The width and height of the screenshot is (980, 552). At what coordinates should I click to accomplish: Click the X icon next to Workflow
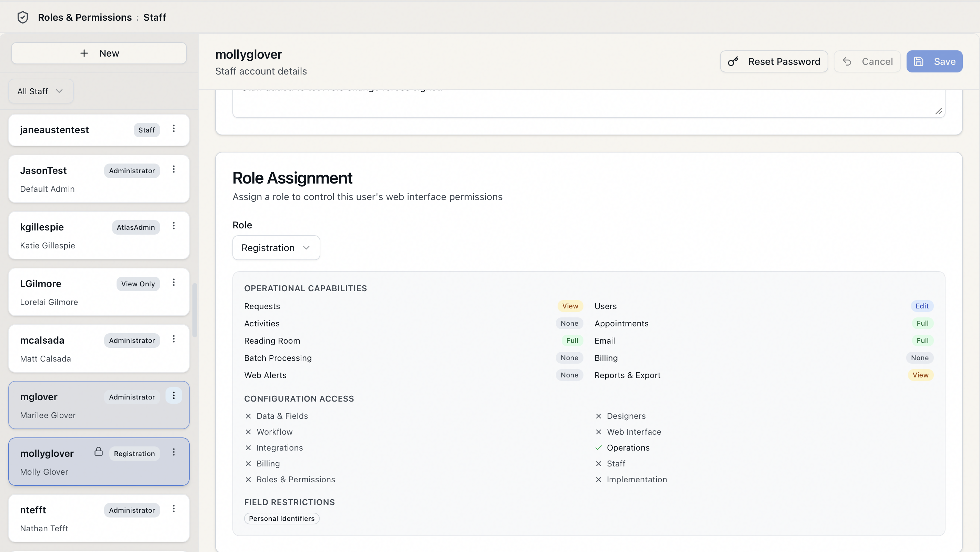(x=248, y=432)
